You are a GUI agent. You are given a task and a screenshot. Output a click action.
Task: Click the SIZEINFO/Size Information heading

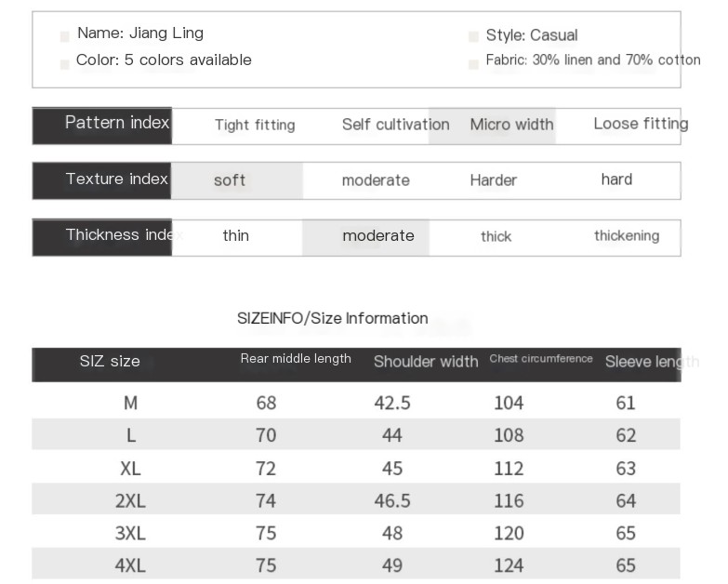(x=332, y=319)
